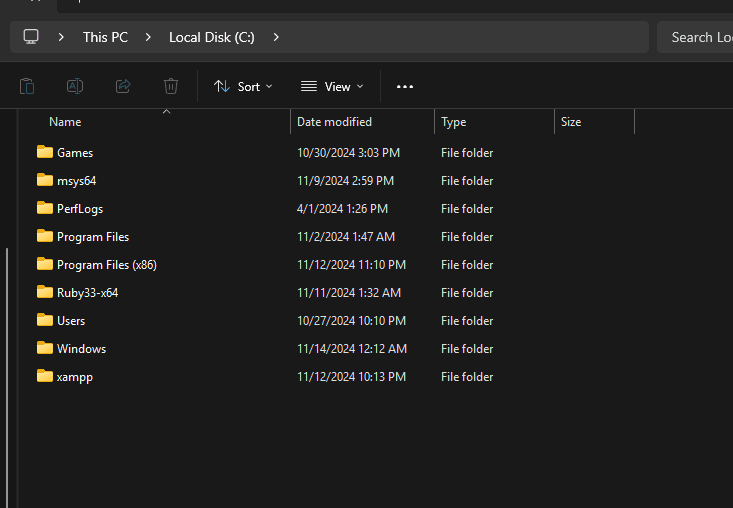Sort by Date modified column header

coord(334,122)
